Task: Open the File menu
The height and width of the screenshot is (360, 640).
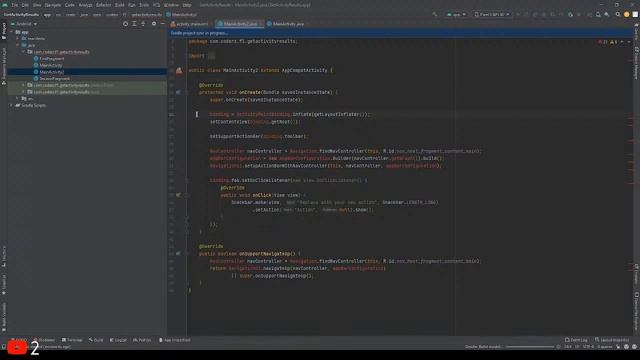Action: click(x=15, y=5)
